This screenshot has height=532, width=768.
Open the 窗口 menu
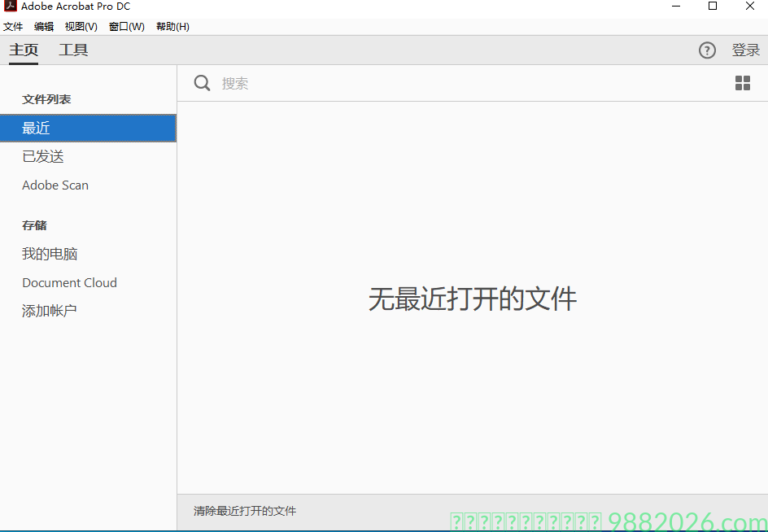(126, 26)
